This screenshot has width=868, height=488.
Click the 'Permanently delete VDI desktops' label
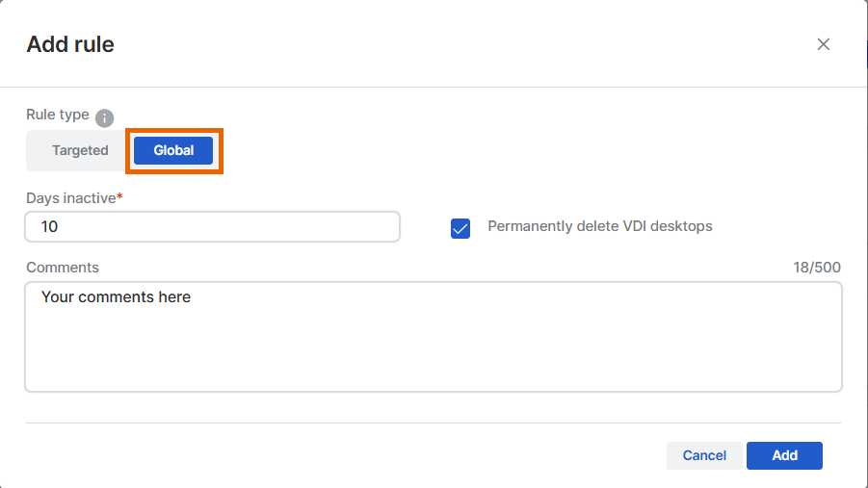tap(600, 227)
